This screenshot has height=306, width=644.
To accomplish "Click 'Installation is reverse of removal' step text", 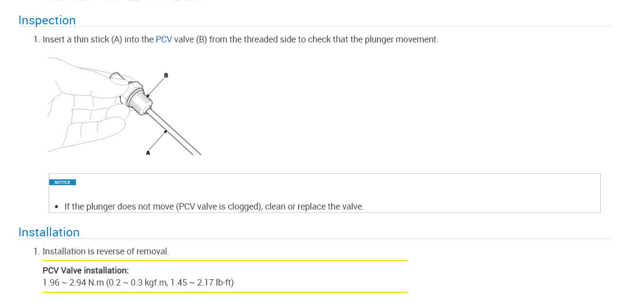I will [106, 252].
